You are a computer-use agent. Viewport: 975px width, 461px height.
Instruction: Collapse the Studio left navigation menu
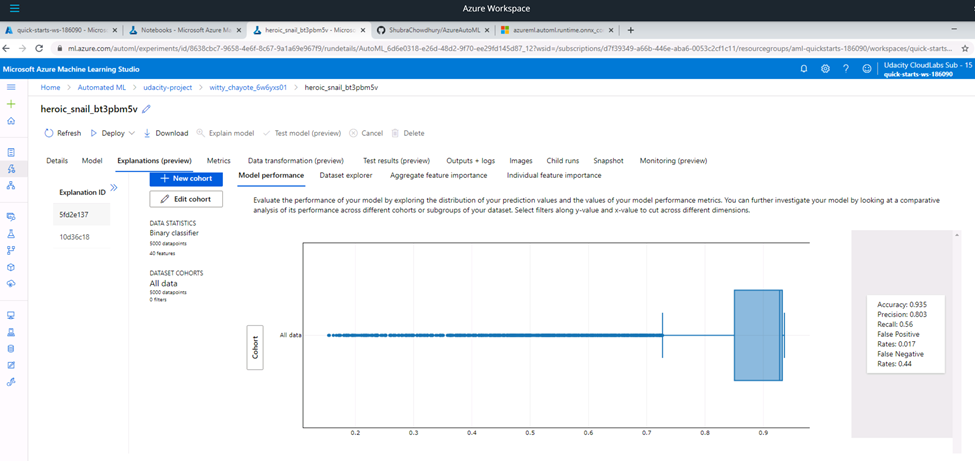click(x=11, y=88)
